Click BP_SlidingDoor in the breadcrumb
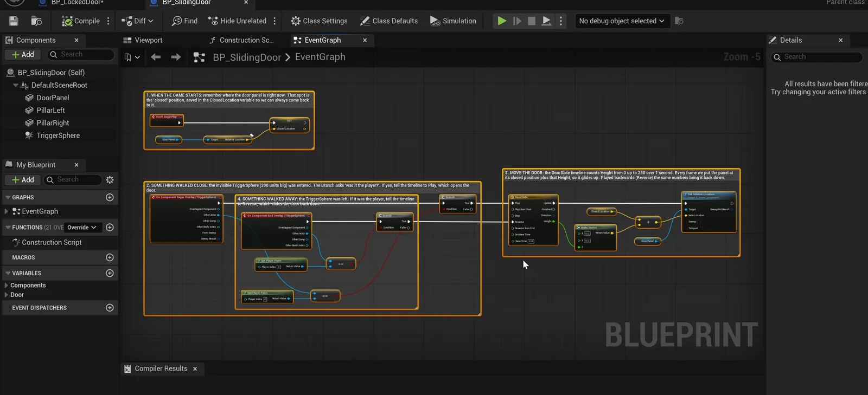The width and height of the screenshot is (868, 395). [247, 57]
